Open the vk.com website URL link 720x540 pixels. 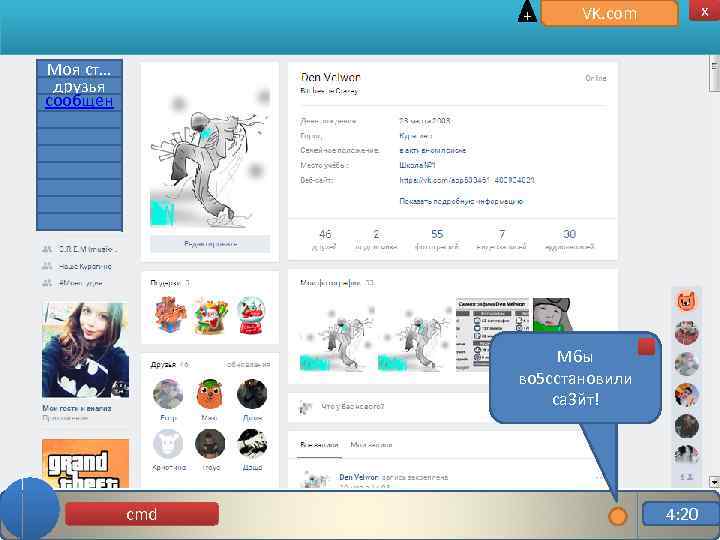click(467, 180)
